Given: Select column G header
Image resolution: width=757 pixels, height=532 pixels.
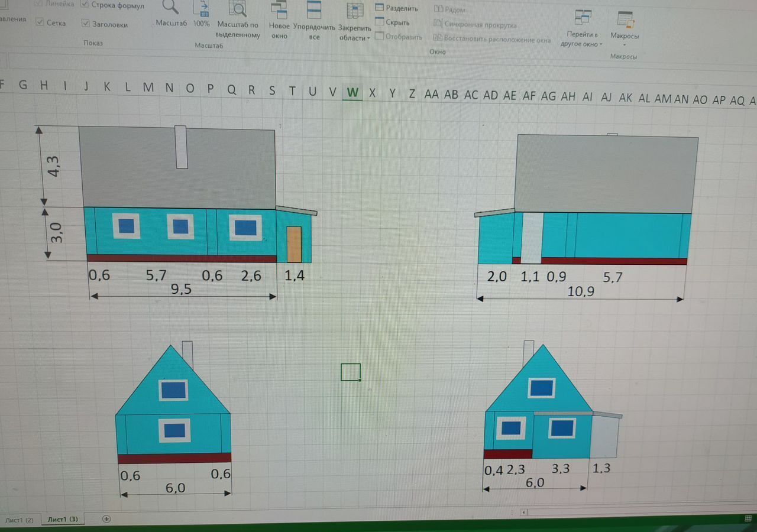Looking at the screenshot, I should pos(22,85).
